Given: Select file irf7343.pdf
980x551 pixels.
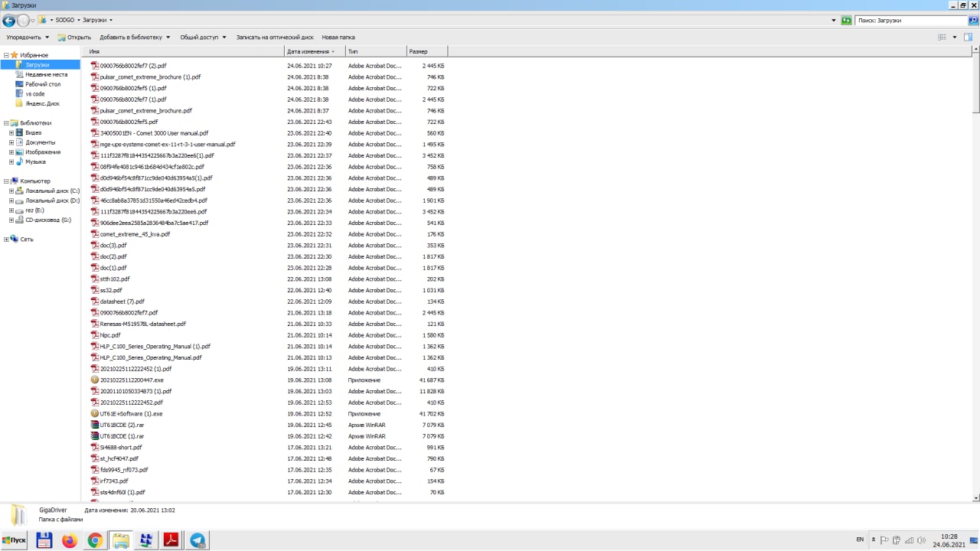Looking at the screenshot, I should [x=114, y=481].
